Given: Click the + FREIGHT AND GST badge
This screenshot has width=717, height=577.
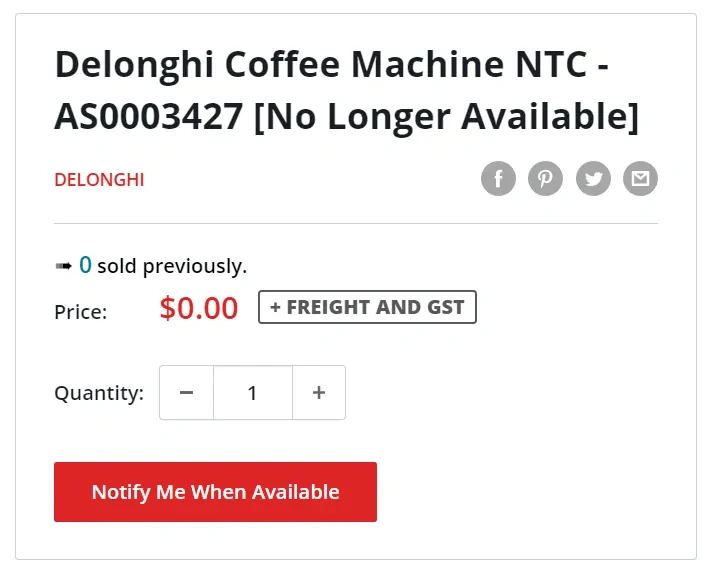Looking at the screenshot, I should (367, 308).
